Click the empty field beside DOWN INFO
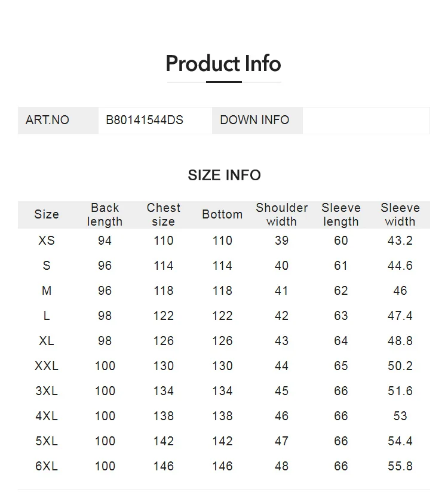 (x=366, y=120)
